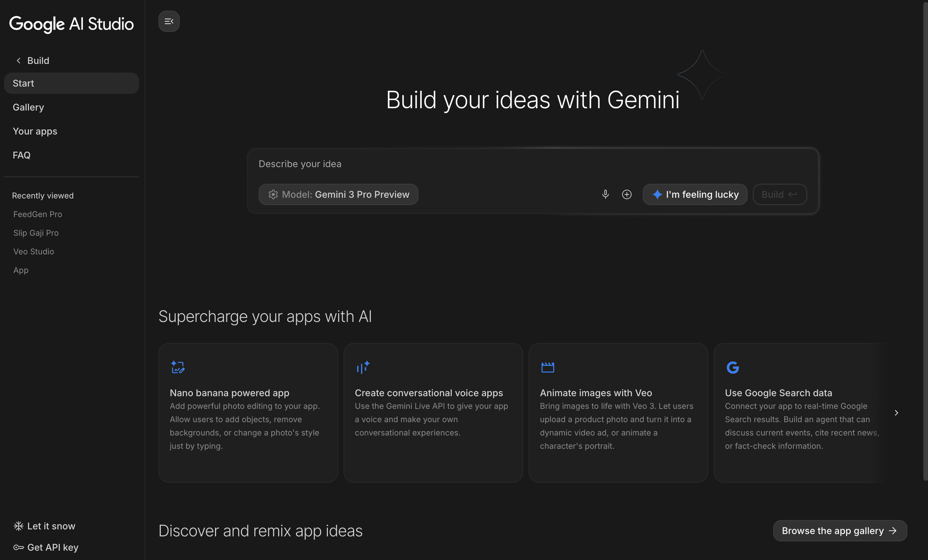Open the Gallery section
The height and width of the screenshot is (560, 928).
(x=28, y=107)
